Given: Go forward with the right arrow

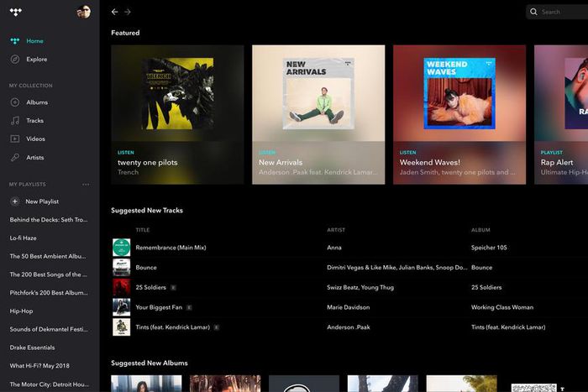Looking at the screenshot, I should tap(128, 12).
